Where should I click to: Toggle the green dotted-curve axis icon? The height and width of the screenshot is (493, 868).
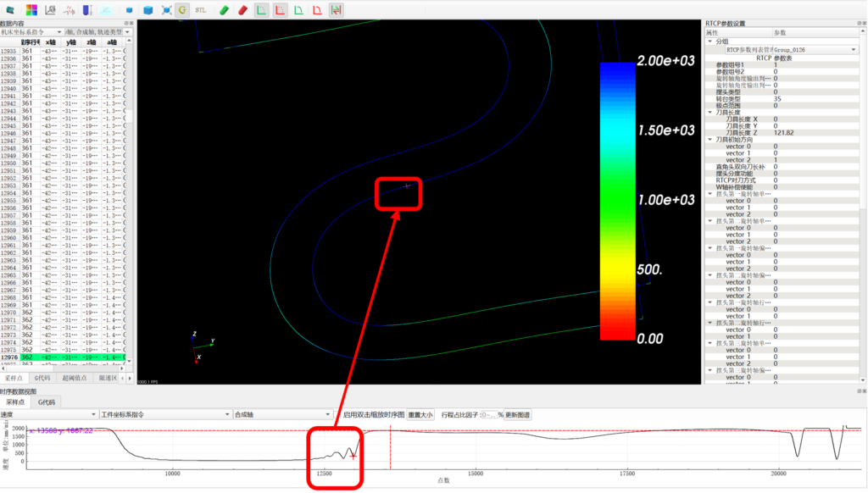pyautogui.click(x=262, y=10)
